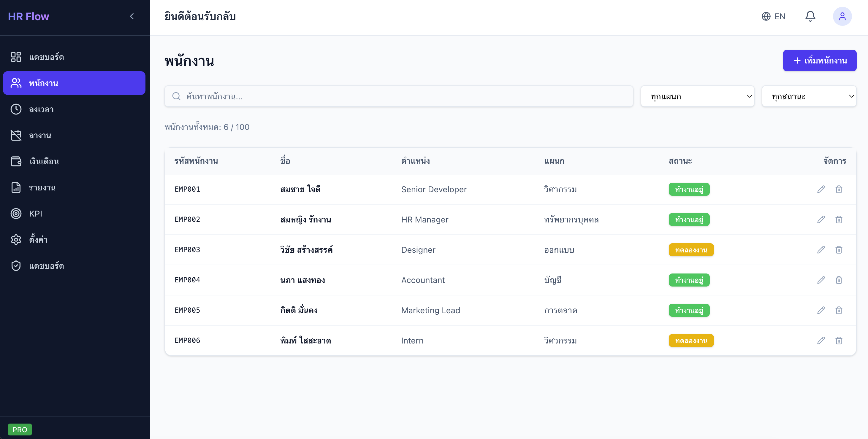Click the trash icon in Accountant row
Image resolution: width=868 pixels, height=439 pixels.
(x=839, y=280)
